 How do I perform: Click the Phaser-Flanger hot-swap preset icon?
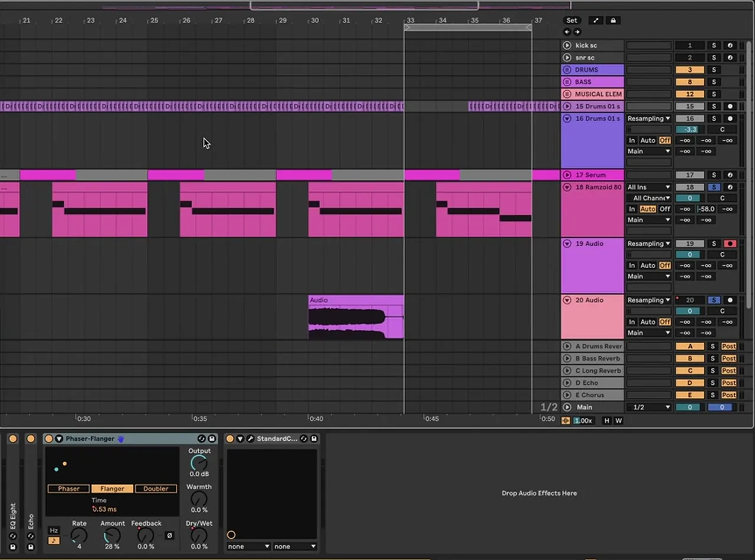[x=202, y=439]
